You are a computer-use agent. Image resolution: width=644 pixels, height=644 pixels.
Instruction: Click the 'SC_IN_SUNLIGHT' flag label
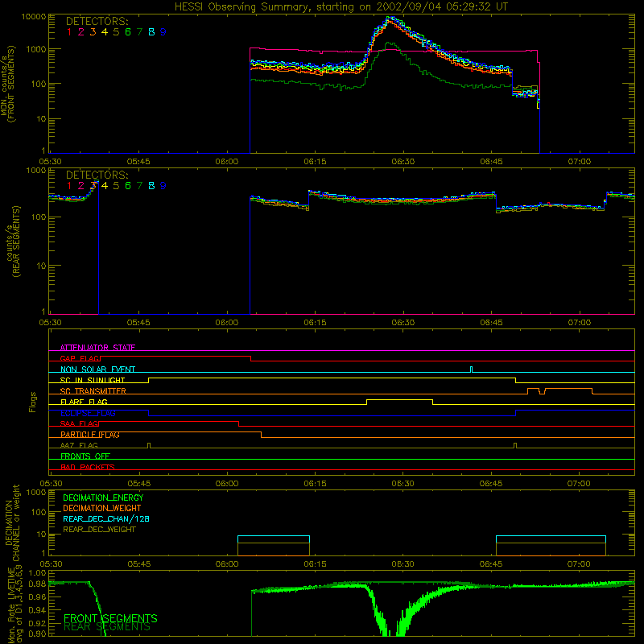click(x=93, y=380)
